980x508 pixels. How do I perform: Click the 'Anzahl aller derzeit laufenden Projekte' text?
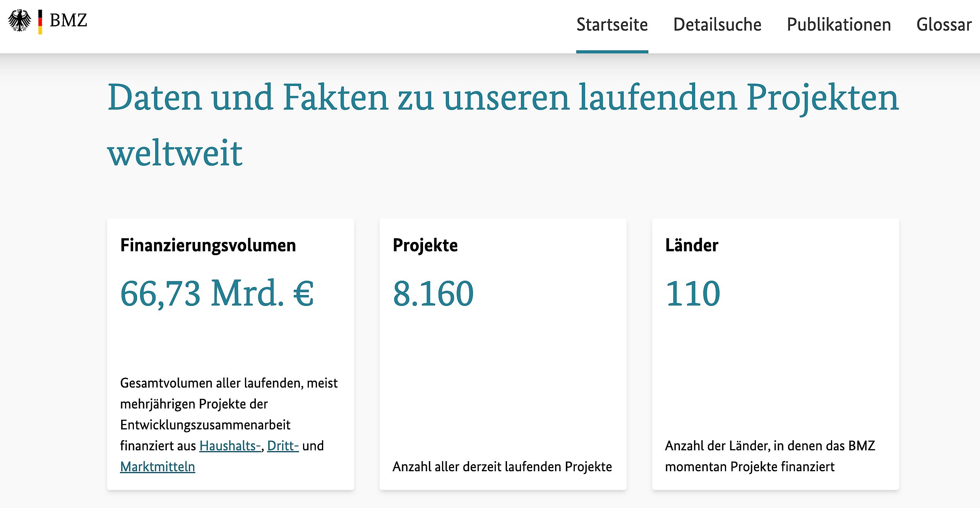tap(502, 467)
